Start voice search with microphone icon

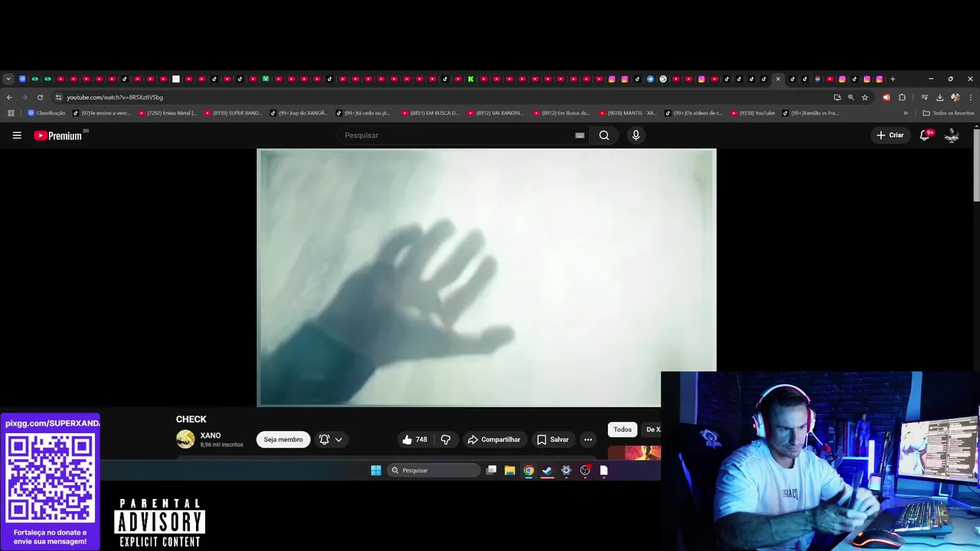point(635,135)
